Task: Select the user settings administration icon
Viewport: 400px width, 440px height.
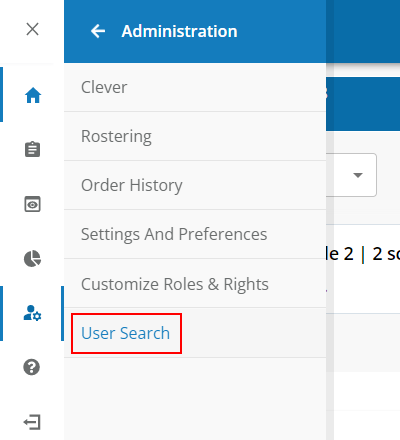Action: [32, 313]
